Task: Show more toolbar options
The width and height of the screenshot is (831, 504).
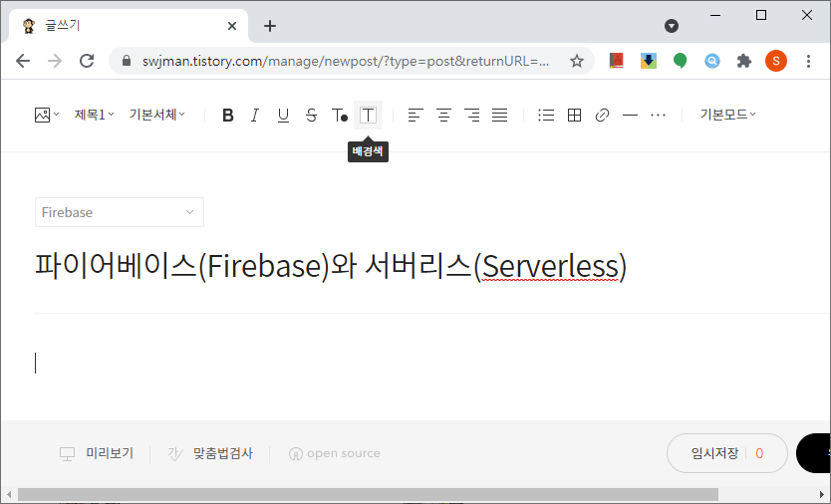Action: coord(658,115)
